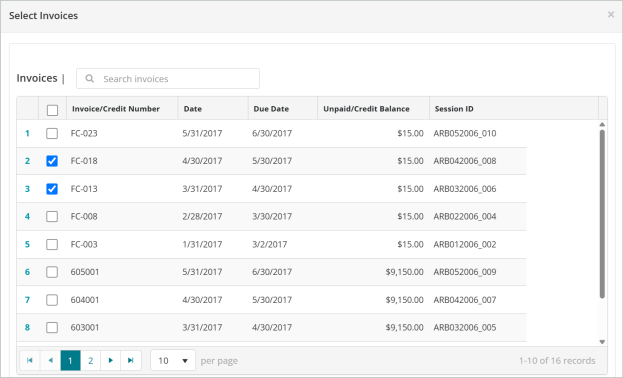Switch to page 2 of invoices

[x=91, y=361]
